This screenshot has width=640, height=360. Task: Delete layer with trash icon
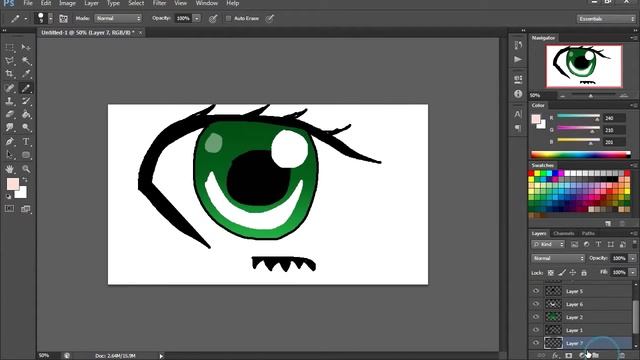coord(622,356)
